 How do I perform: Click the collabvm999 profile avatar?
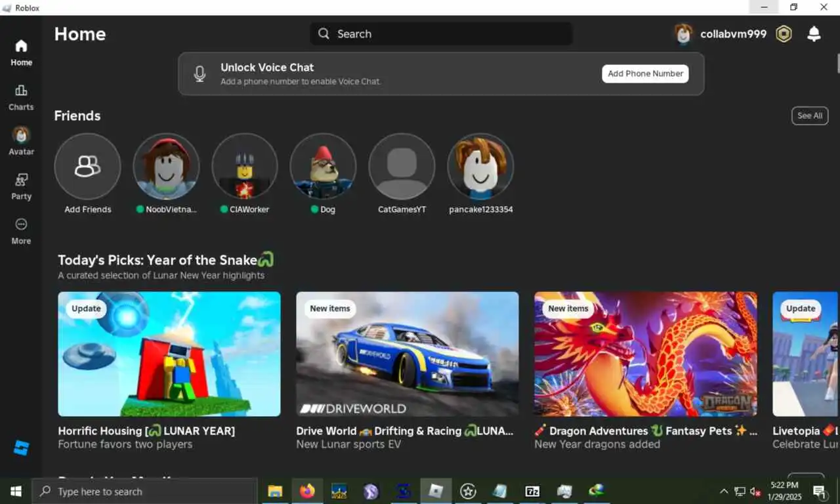pyautogui.click(x=684, y=34)
